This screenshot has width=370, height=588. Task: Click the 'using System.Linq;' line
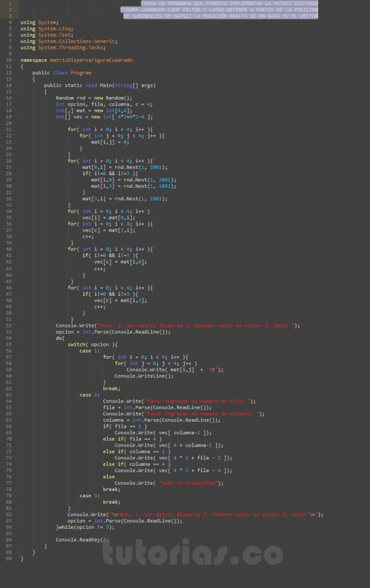(47, 29)
